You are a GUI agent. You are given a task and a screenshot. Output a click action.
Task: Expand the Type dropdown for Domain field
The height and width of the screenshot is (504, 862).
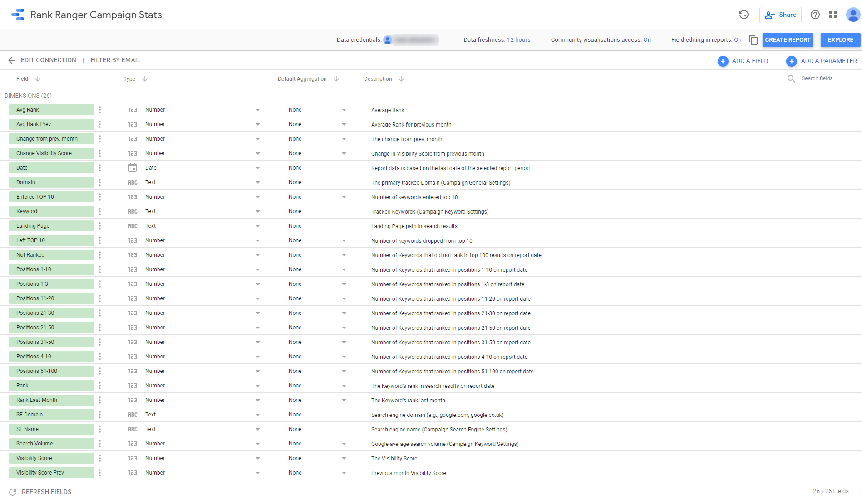coord(257,182)
